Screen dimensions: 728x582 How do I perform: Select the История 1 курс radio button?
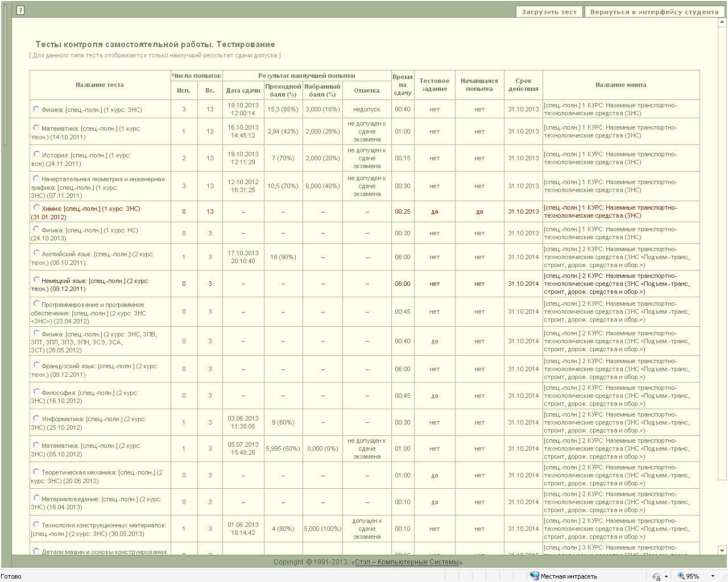(36, 154)
